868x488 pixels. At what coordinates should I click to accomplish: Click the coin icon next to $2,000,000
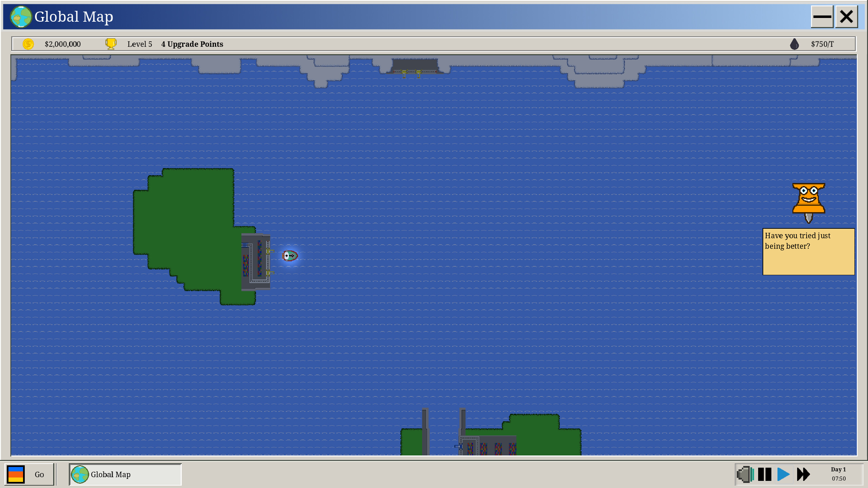tap(28, 44)
